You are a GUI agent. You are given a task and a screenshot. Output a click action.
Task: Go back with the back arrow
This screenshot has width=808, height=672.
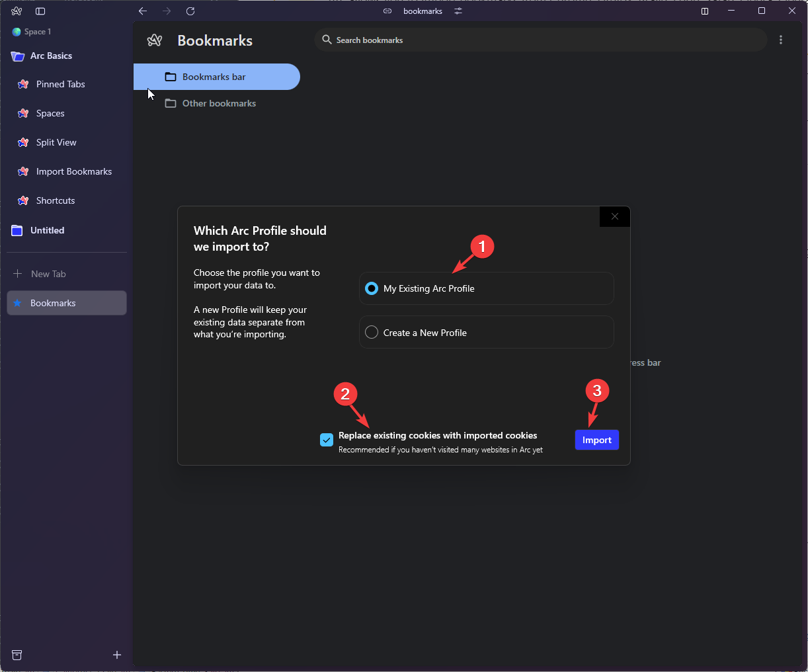point(143,11)
